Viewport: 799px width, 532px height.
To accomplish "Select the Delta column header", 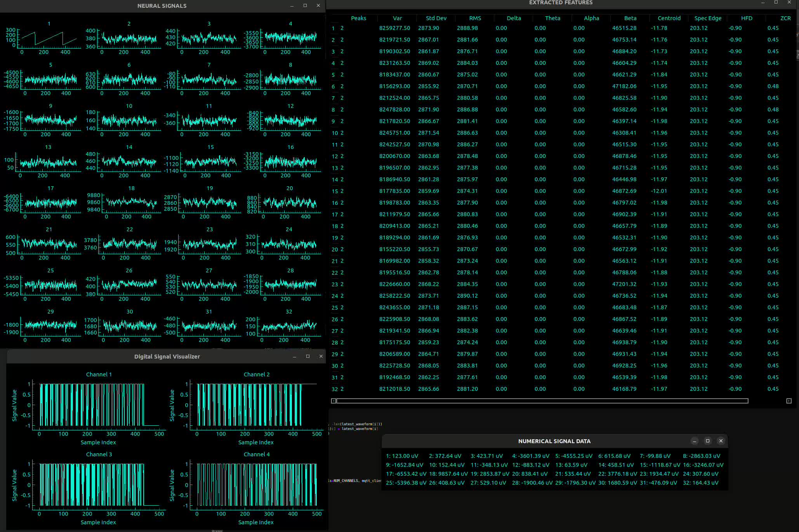I will (x=514, y=18).
